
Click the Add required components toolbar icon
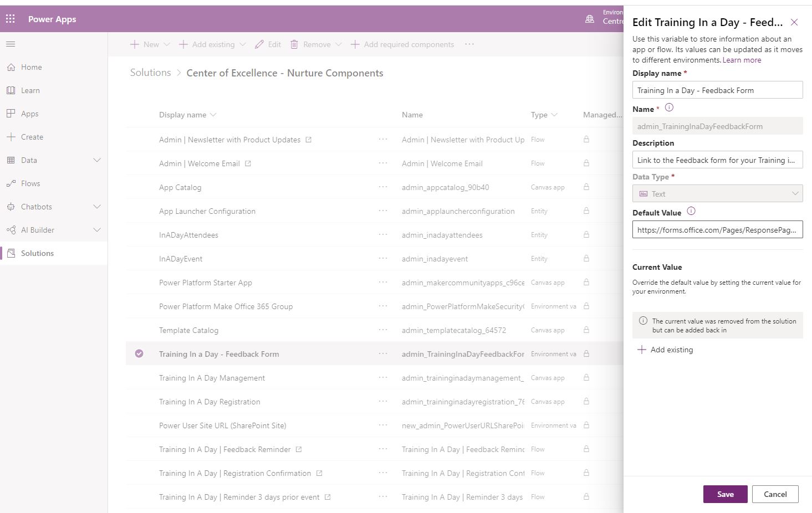click(355, 44)
